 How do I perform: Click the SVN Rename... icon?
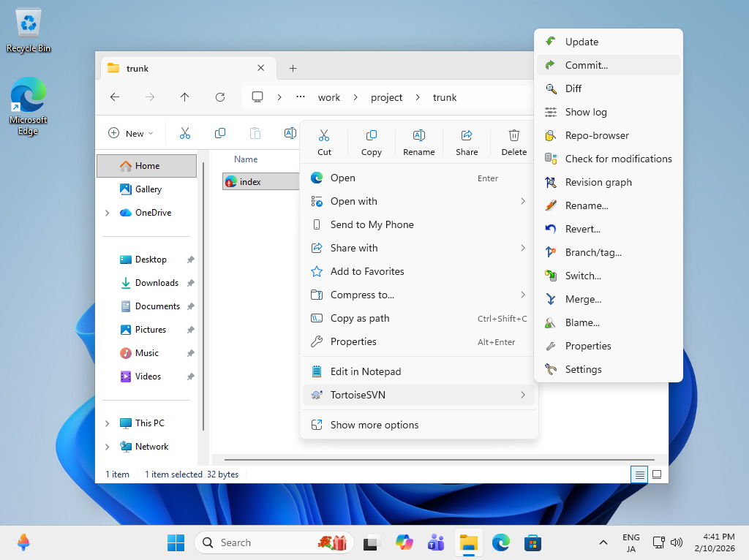(550, 205)
